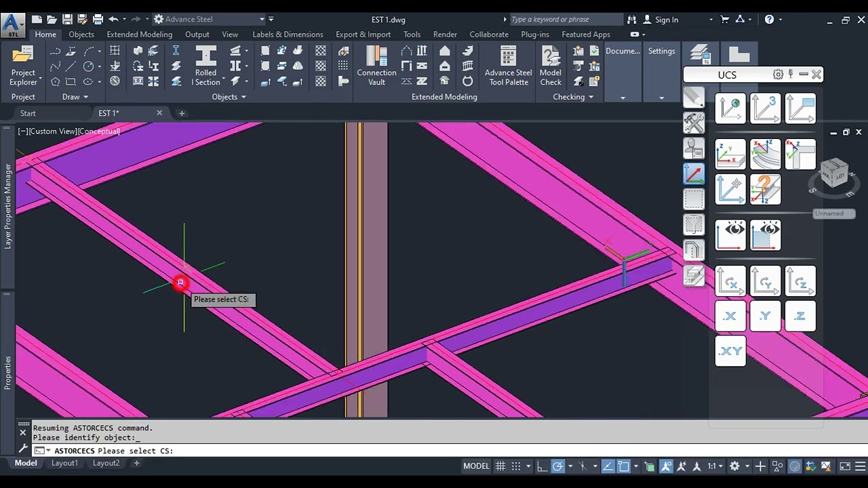
Task: Switch to the Start file tab
Action: click(28, 113)
